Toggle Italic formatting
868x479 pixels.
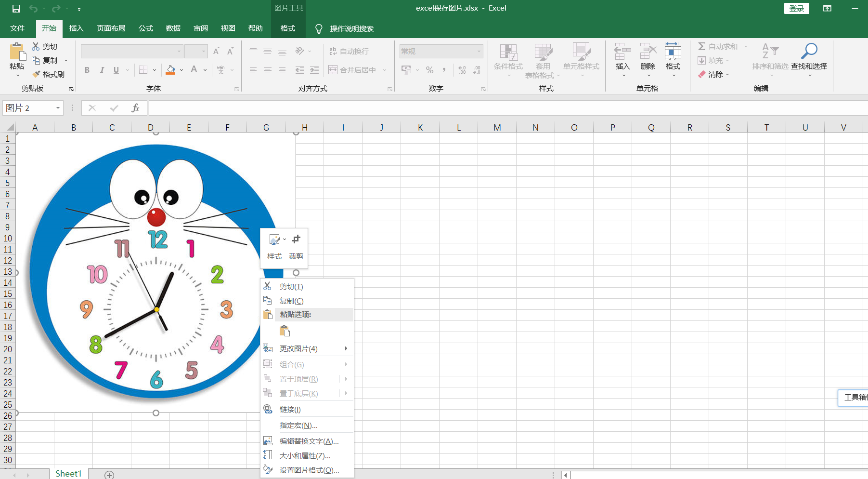102,70
